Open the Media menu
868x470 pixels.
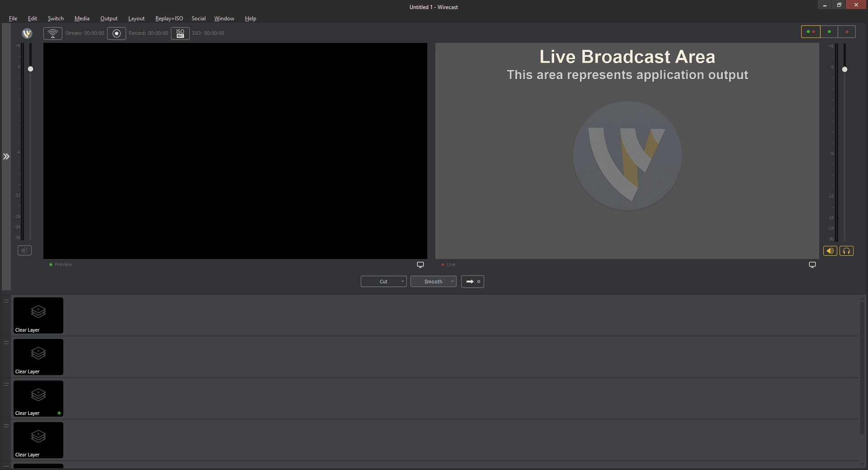[82, 19]
